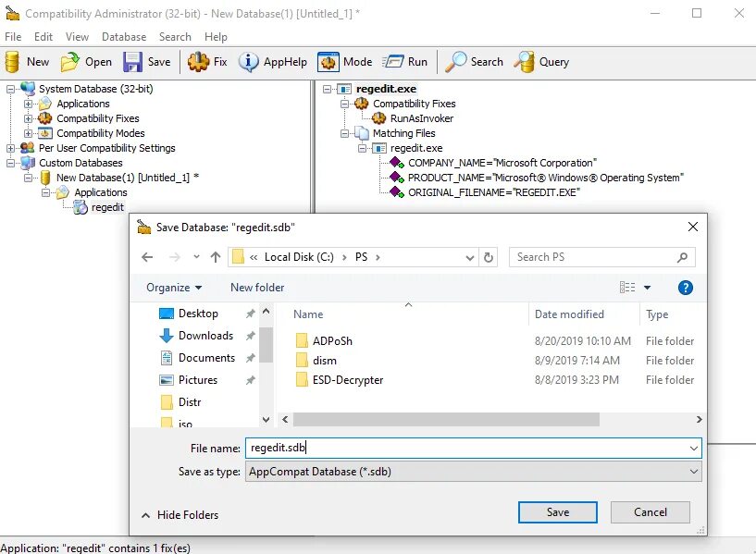Click the Run toolbar icon

tap(395, 61)
